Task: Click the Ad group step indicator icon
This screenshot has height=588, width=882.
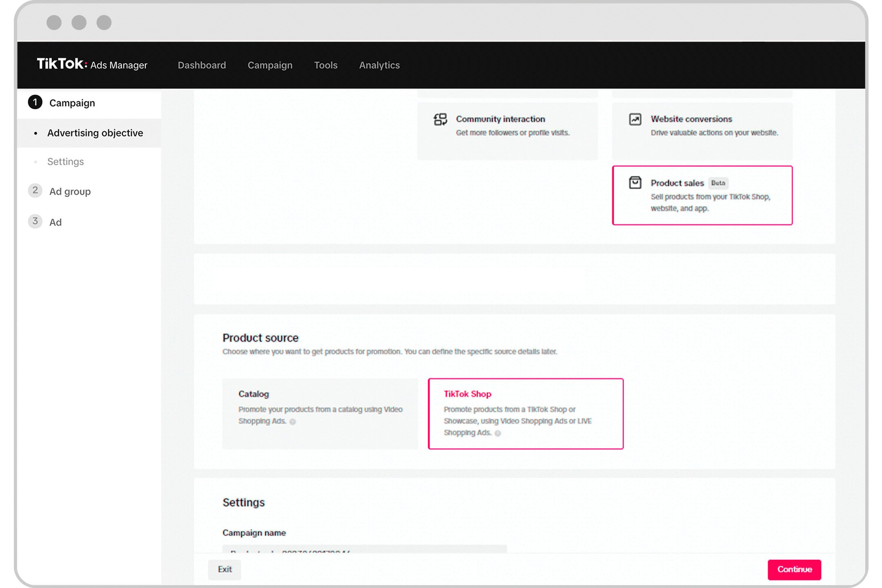Action: [36, 192]
